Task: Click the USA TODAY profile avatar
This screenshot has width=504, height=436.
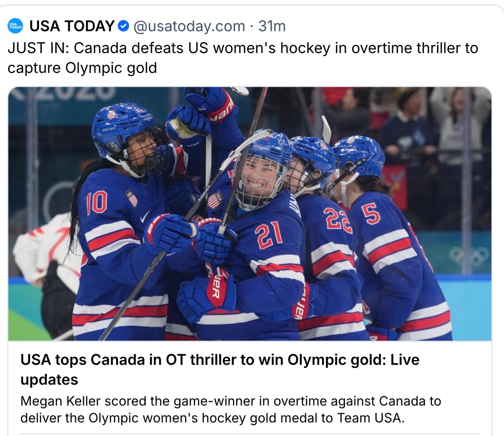Action: point(15,26)
